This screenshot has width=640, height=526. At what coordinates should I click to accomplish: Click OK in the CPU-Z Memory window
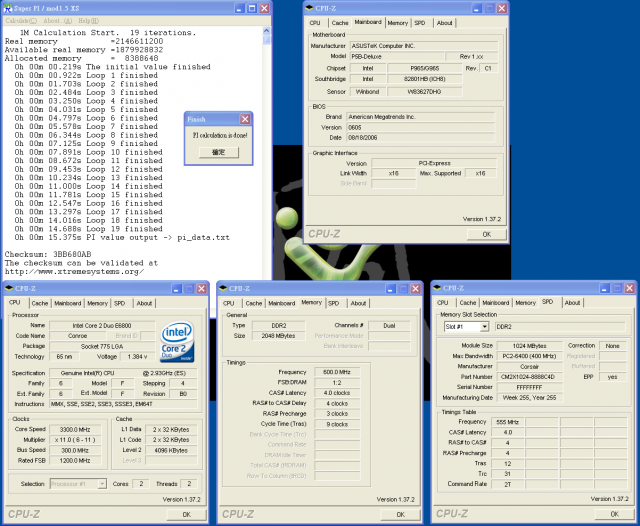pos(400,515)
